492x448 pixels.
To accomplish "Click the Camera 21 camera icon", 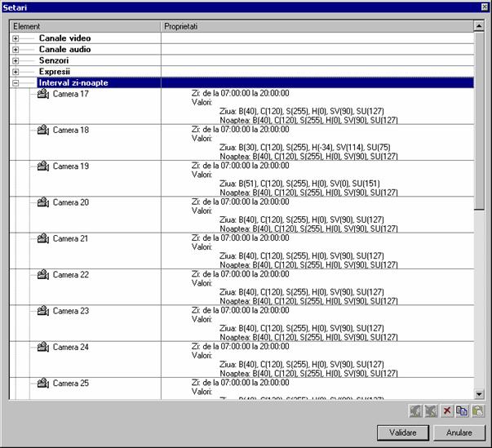I will [x=43, y=238].
